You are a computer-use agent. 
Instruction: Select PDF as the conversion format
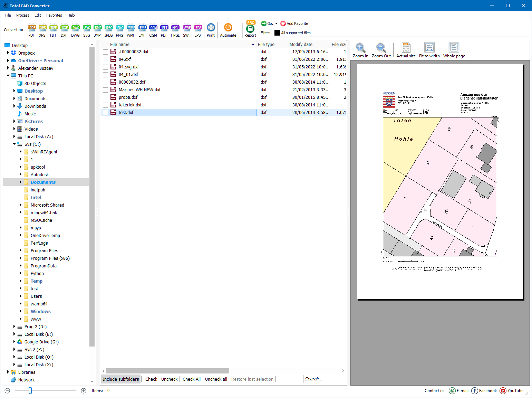point(32,30)
